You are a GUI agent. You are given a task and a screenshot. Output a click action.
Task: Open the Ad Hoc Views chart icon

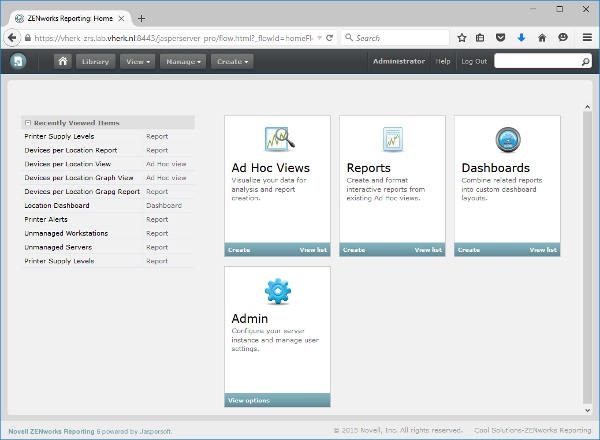pos(279,139)
